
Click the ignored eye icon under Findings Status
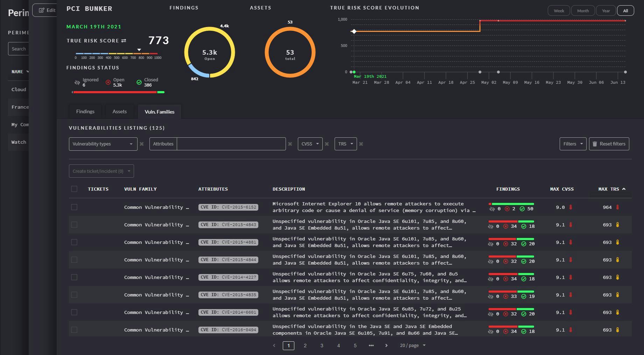(77, 83)
